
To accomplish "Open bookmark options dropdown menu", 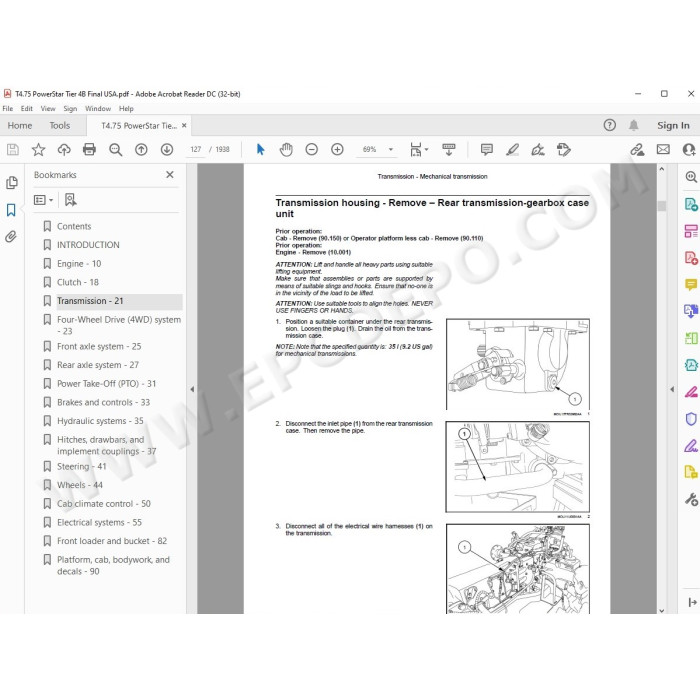I will (44, 200).
